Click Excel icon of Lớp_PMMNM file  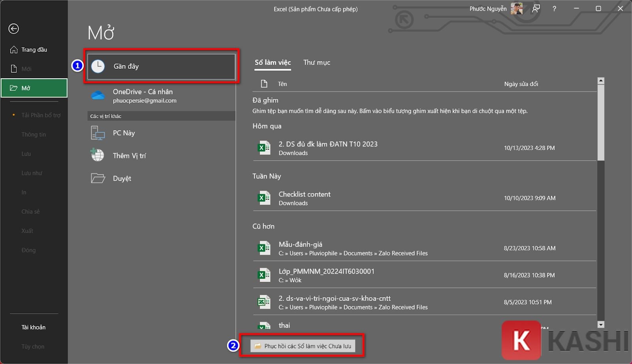264,275
